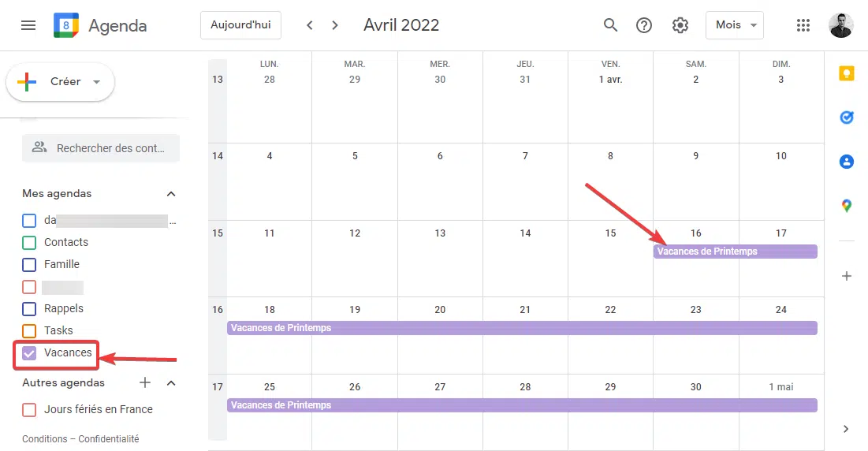Go to the next month

(x=334, y=25)
